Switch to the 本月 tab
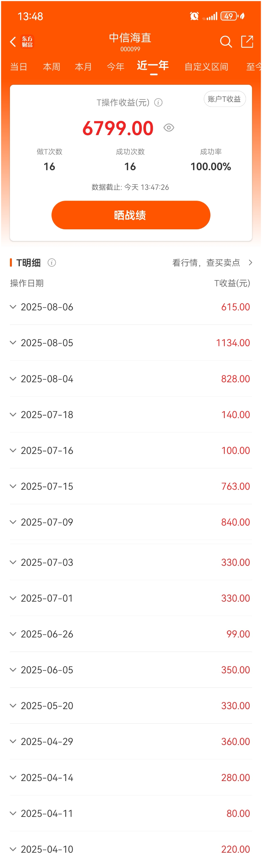 [x=83, y=67]
